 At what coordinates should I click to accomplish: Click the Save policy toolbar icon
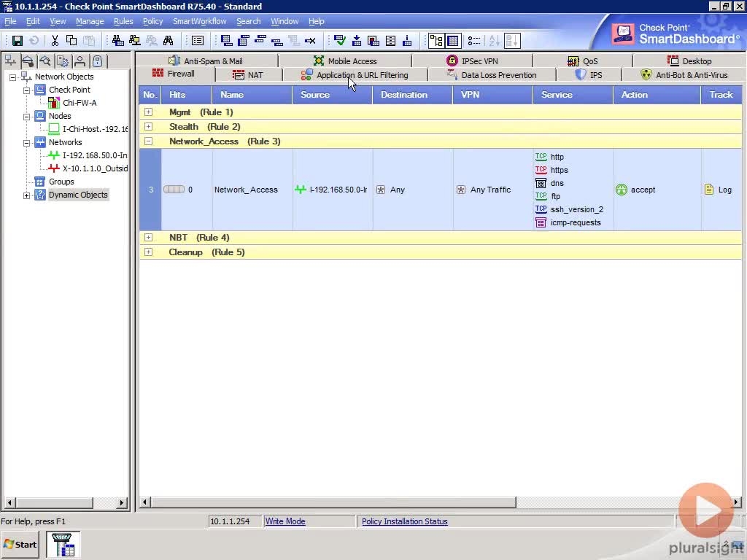click(x=18, y=41)
